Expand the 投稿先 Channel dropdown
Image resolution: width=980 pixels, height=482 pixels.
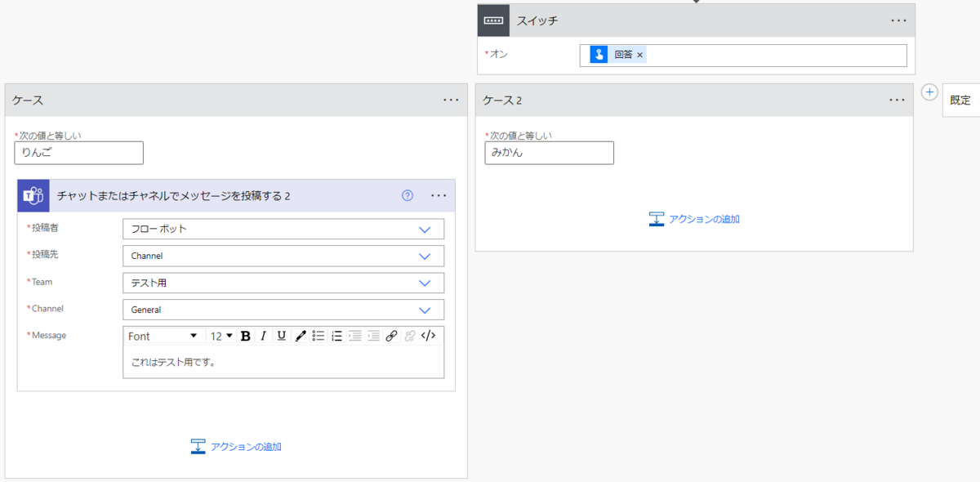(283, 256)
